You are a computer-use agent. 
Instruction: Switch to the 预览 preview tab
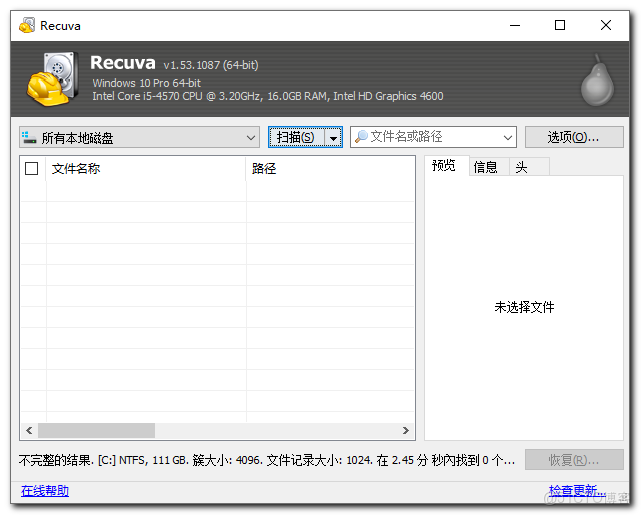[x=446, y=166]
